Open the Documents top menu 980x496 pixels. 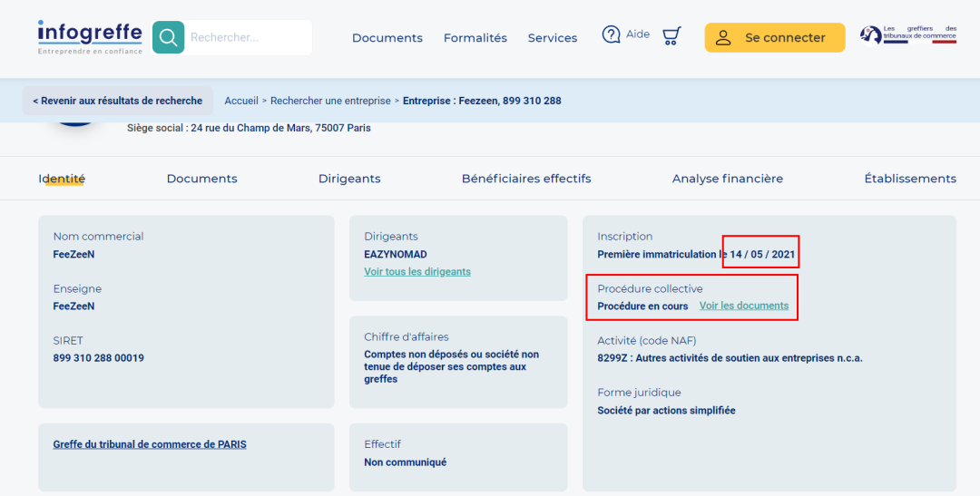point(387,38)
